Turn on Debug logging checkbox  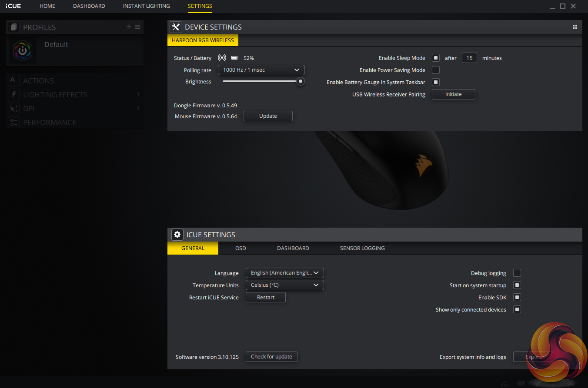(x=517, y=273)
